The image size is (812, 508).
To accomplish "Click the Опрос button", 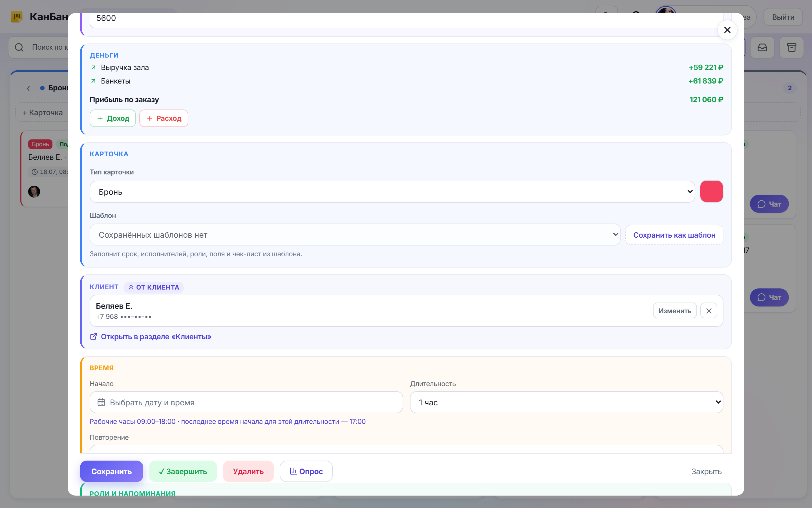I will tap(306, 471).
